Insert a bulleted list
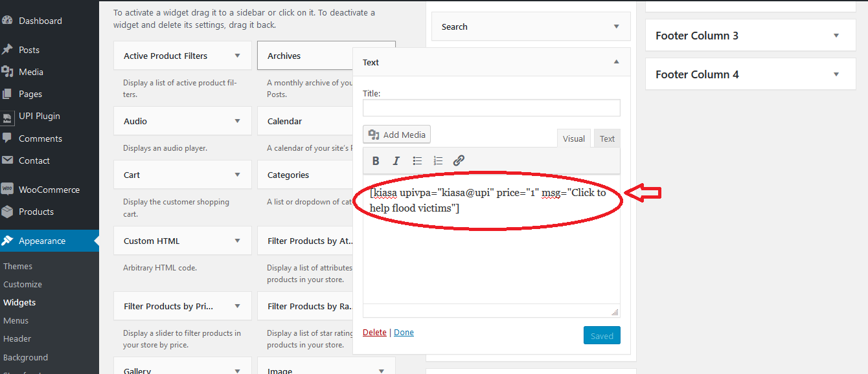The width and height of the screenshot is (868, 374). click(417, 161)
